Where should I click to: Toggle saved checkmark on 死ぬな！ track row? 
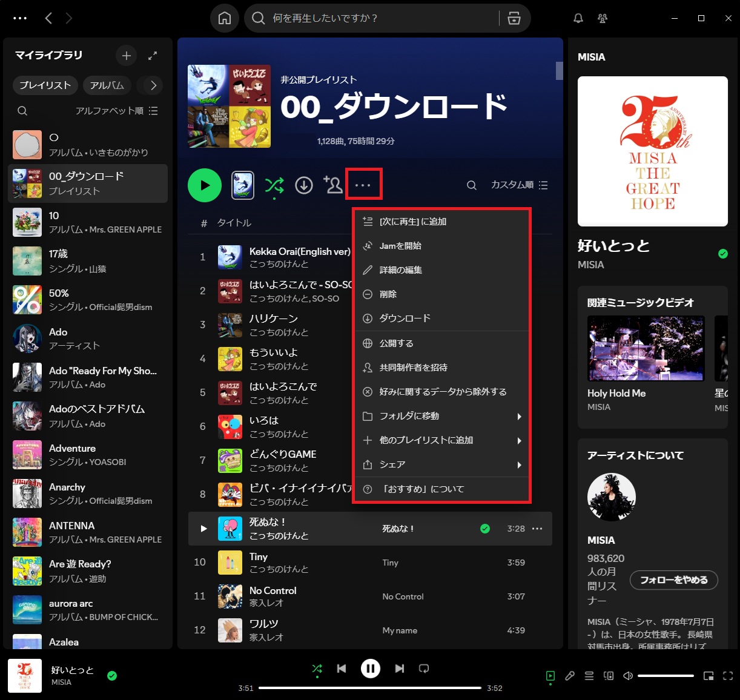click(x=485, y=529)
